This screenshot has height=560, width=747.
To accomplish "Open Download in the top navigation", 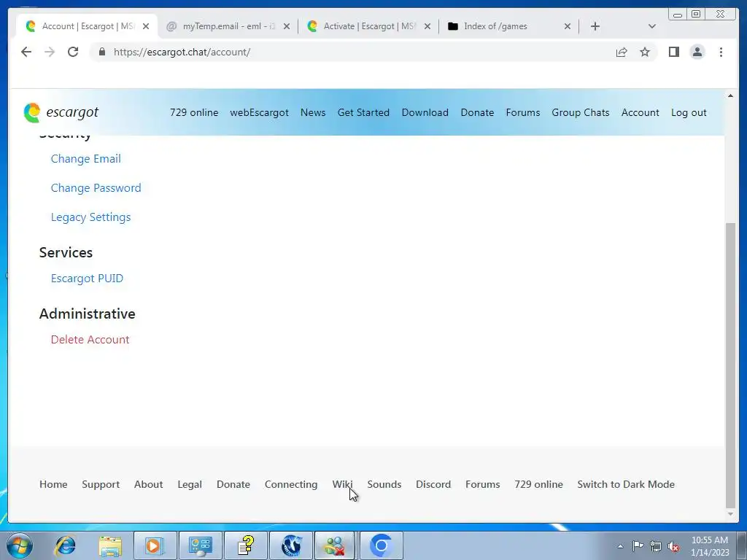I will [425, 113].
